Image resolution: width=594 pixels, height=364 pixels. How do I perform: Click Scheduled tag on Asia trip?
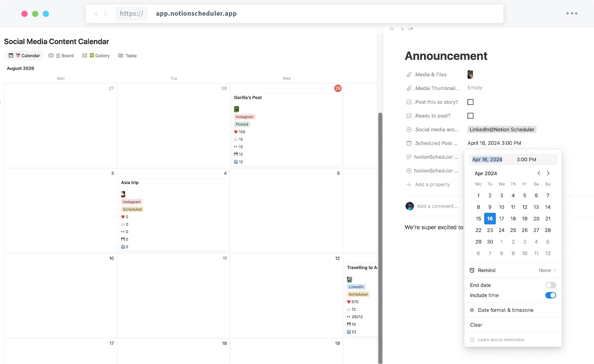click(132, 209)
